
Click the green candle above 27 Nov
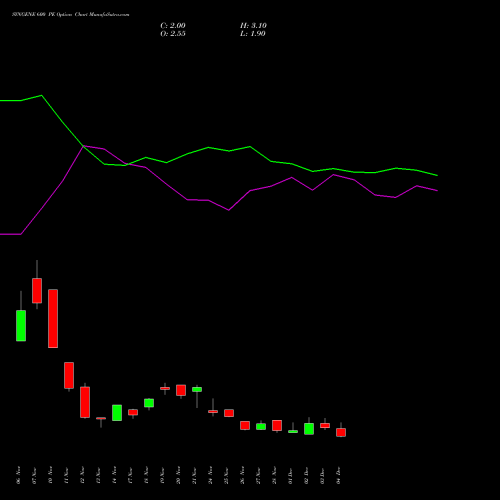click(261, 426)
